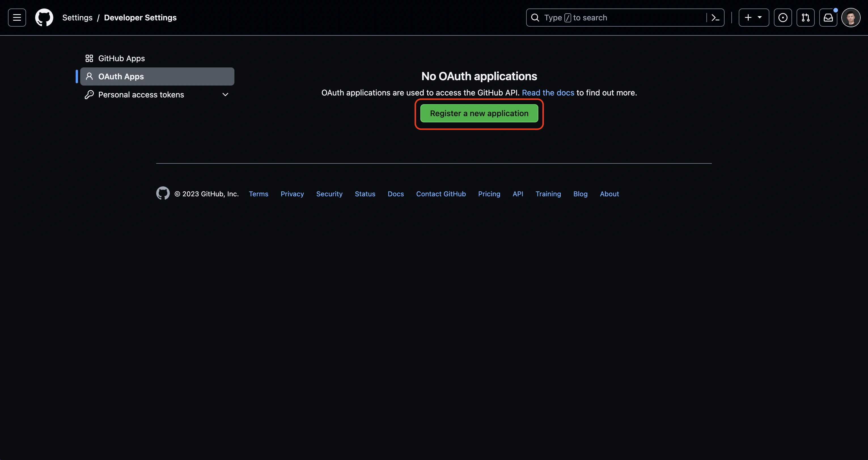The image size is (868, 460).
Task: Open the Terms footer link
Action: click(259, 194)
